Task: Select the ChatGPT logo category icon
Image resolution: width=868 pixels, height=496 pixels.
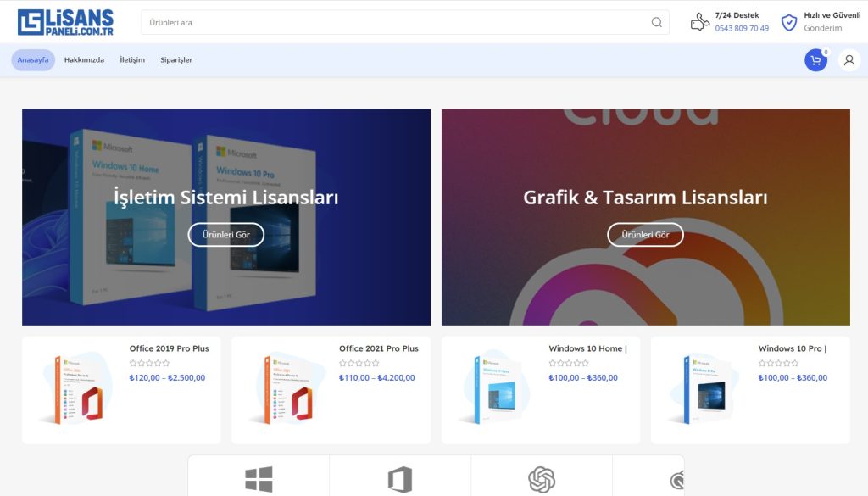Action: point(542,479)
